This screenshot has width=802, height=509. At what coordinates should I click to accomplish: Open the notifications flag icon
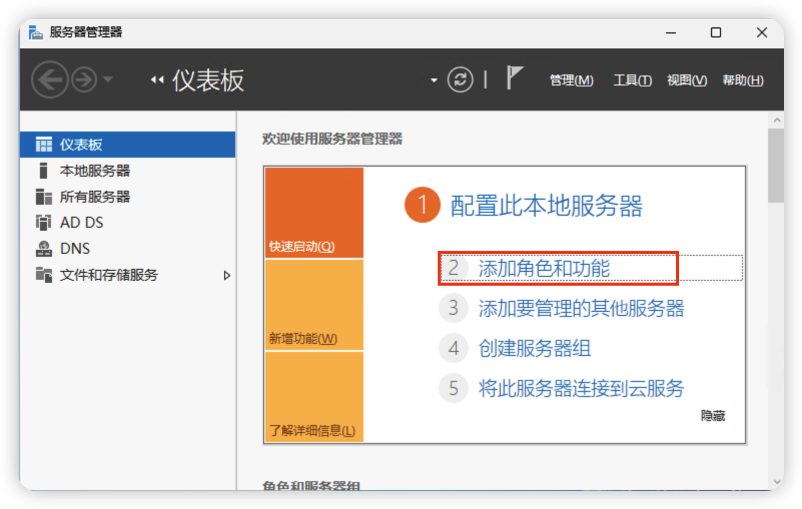514,79
